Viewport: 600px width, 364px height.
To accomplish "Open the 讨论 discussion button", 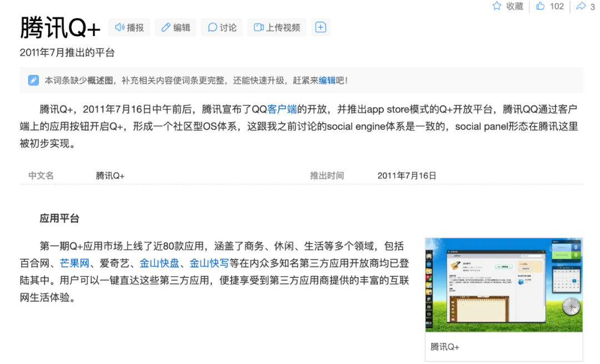I will 222,28.
